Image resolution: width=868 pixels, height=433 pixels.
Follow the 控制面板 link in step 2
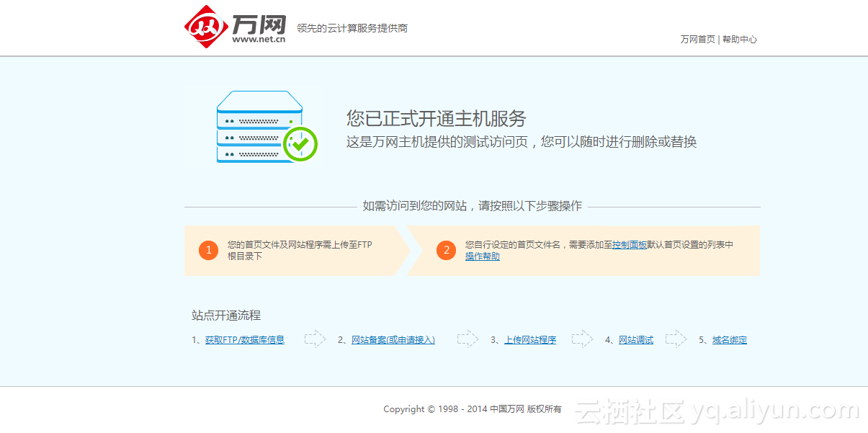pos(630,245)
